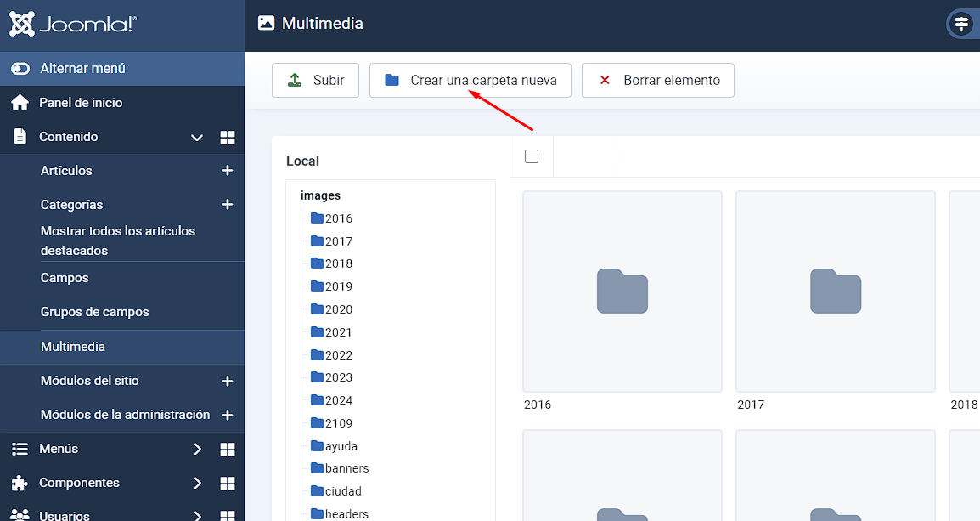Select the 2020 folder in tree

pyautogui.click(x=338, y=309)
